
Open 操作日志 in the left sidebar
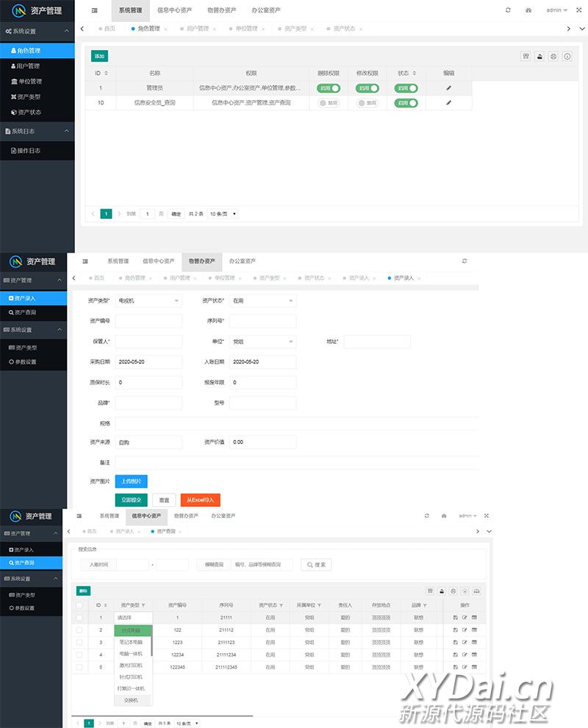coord(37,151)
